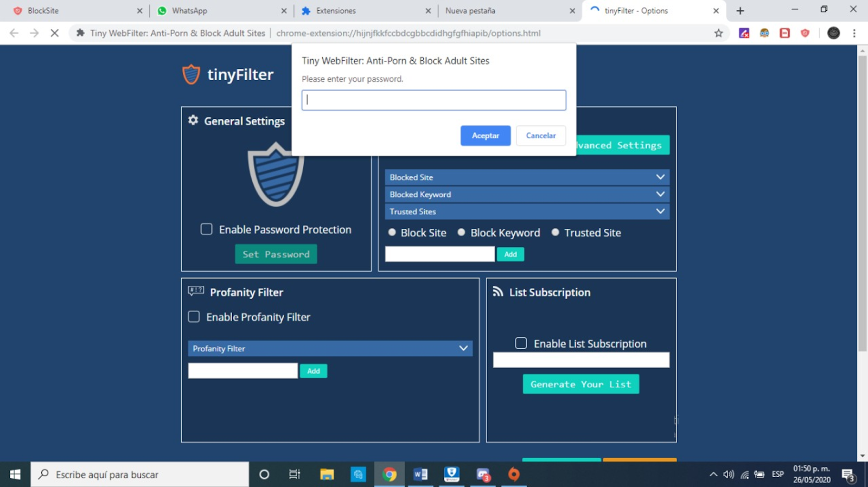Click the ESP language indicator

[778, 475]
